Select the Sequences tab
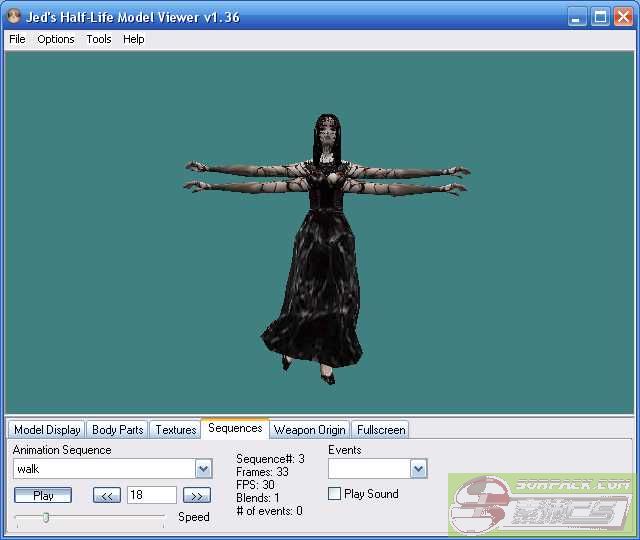Image resolution: width=640 pixels, height=540 pixels. (235, 428)
